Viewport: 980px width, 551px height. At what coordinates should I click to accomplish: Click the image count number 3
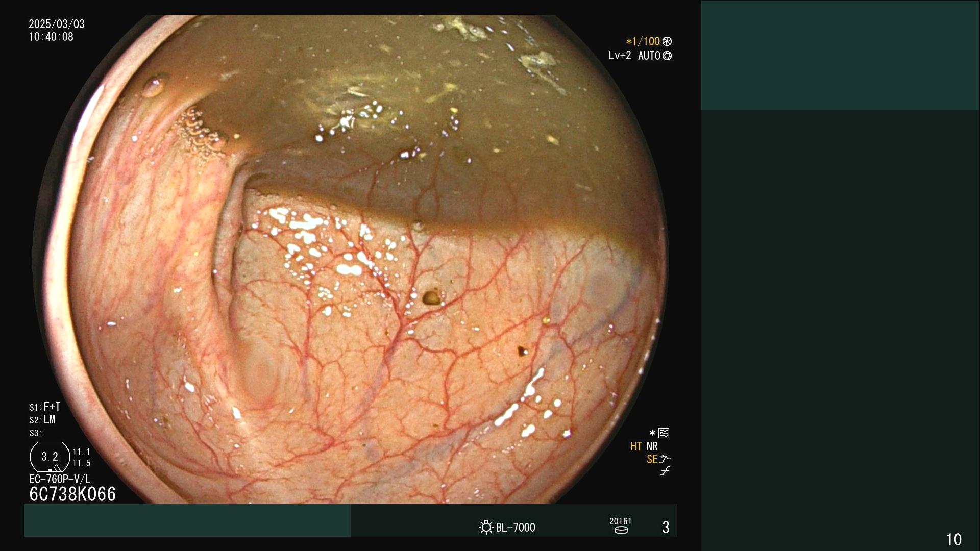(666, 528)
